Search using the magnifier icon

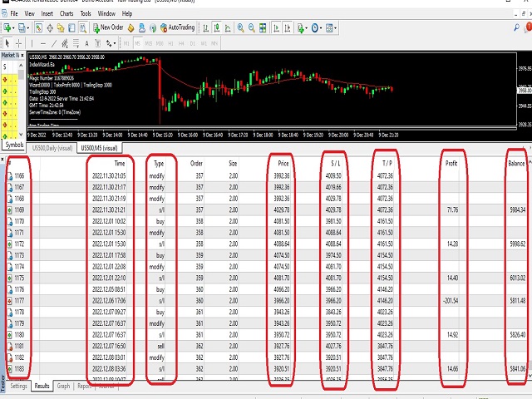516,27
